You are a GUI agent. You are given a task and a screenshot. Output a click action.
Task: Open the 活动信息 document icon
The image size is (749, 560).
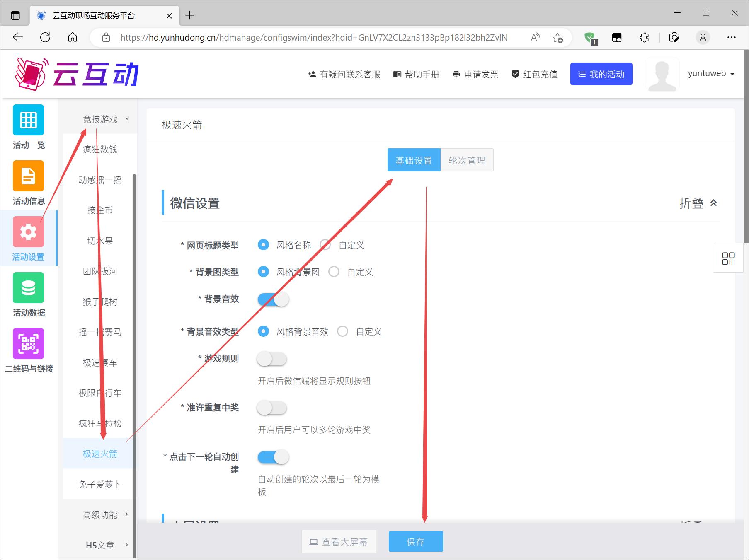tap(28, 176)
